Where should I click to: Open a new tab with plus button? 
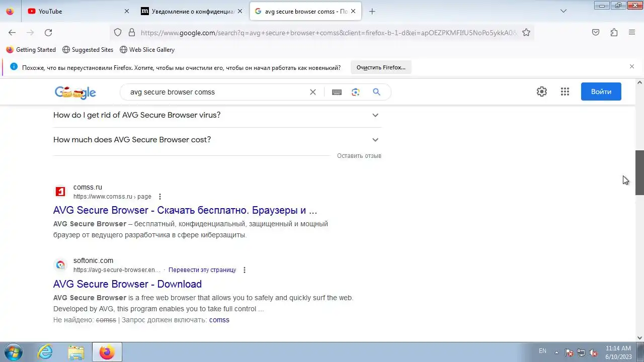pos(372,11)
